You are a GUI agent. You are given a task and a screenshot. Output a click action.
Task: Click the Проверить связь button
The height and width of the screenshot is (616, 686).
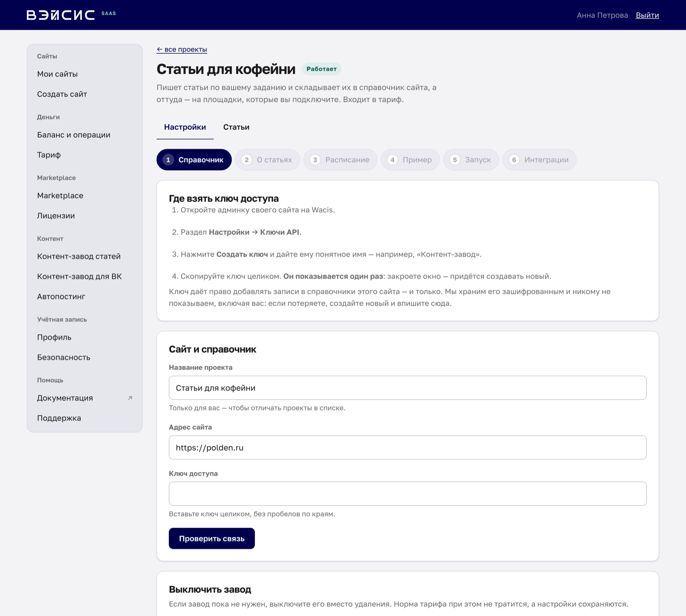pos(212,538)
